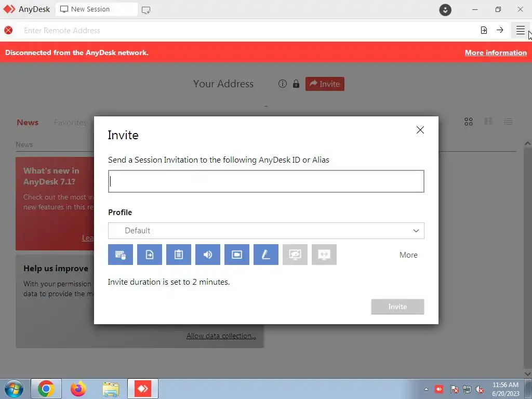Click the scrollbar up arrow
Image resolution: width=532 pixels, height=399 pixels.
(x=528, y=143)
